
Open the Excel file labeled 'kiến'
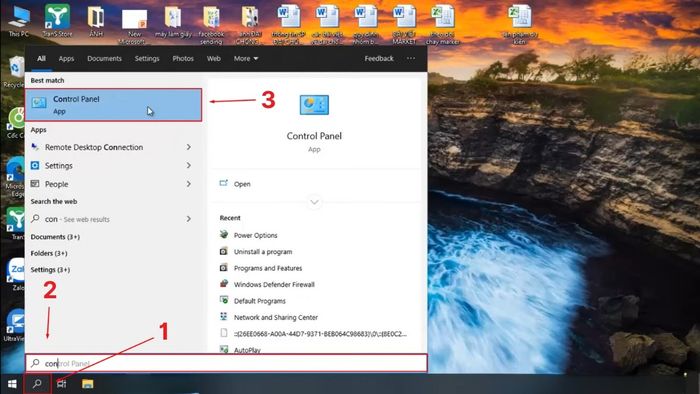pyautogui.click(x=519, y=25)
